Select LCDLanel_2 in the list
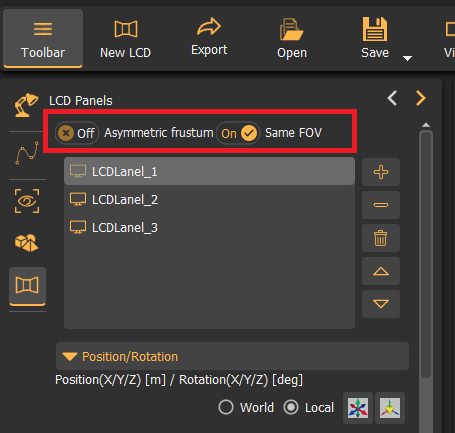 [x=209, y=200]
